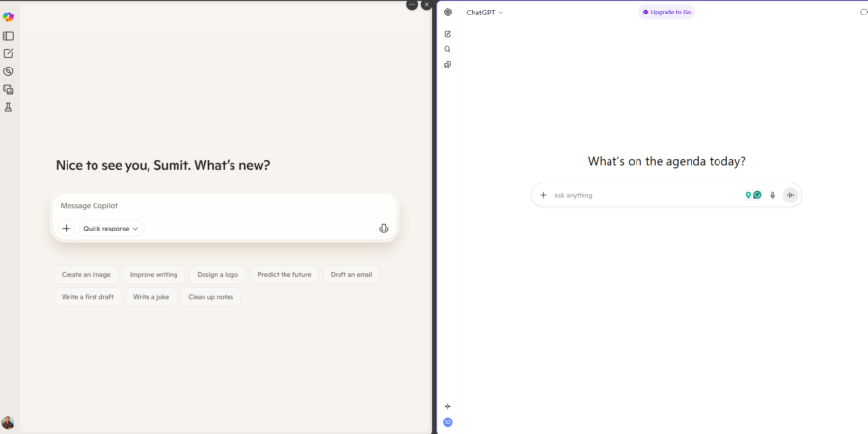This screenshot has height=434, width=868.
Task: Choose the Predict the future suggestion
Action: [285, 274]
